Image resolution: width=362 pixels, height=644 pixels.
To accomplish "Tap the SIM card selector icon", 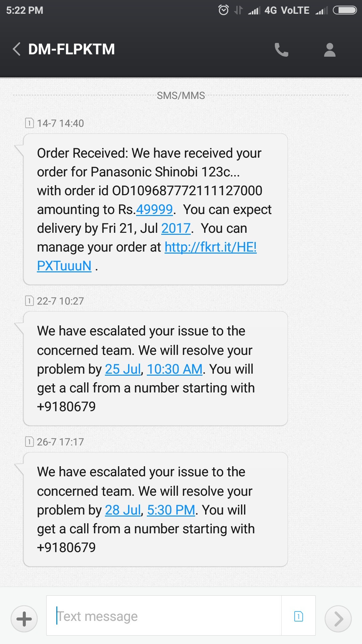I will point(298,616).
